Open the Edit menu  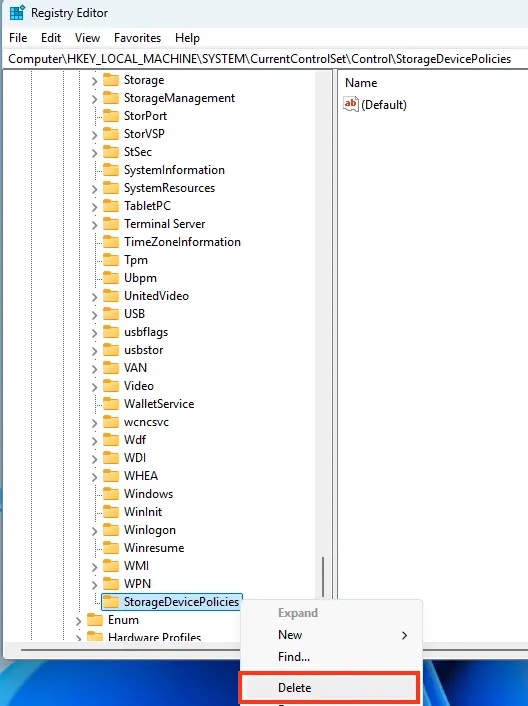[51, 38]
